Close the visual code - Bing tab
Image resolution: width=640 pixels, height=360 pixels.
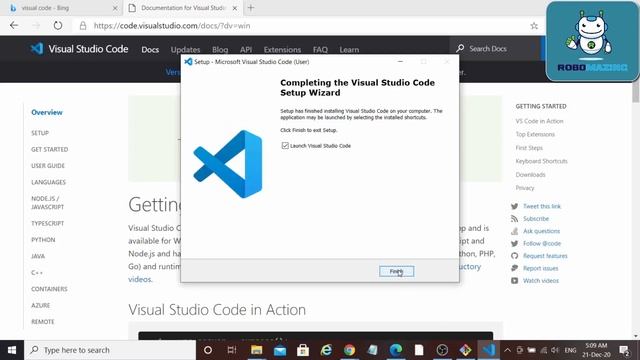115,8
